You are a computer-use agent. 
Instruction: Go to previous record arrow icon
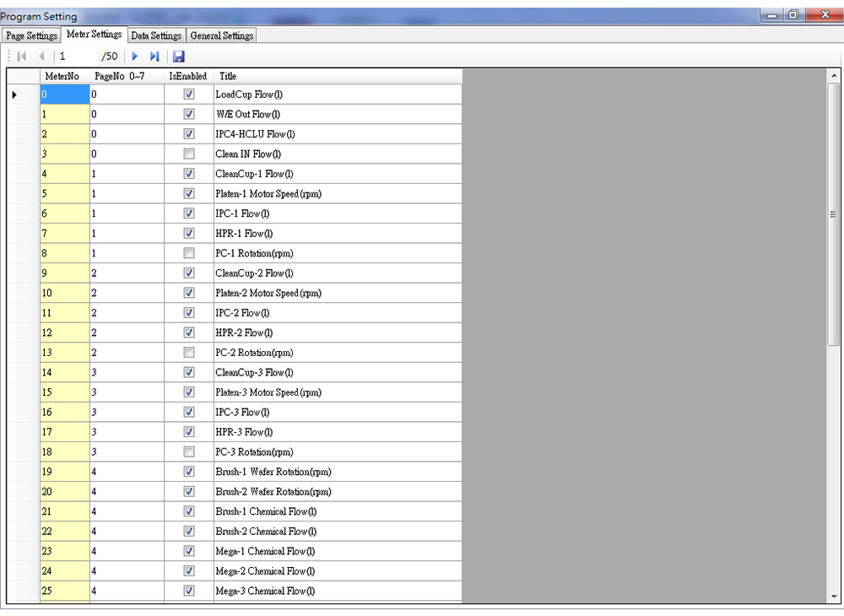click(41, 56)
